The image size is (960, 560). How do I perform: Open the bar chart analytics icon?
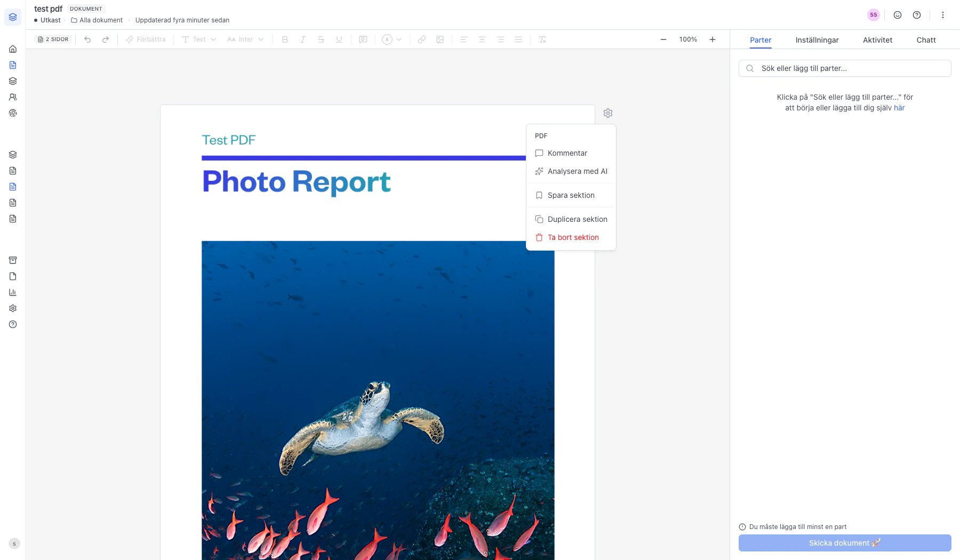click(x=13, y=292)
